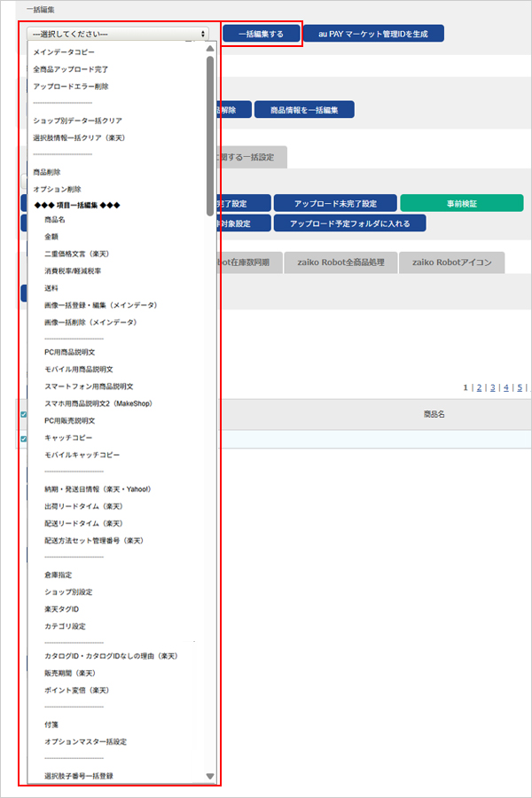Click アップロード予定フォルダに入れる button

tap(349, 223)
